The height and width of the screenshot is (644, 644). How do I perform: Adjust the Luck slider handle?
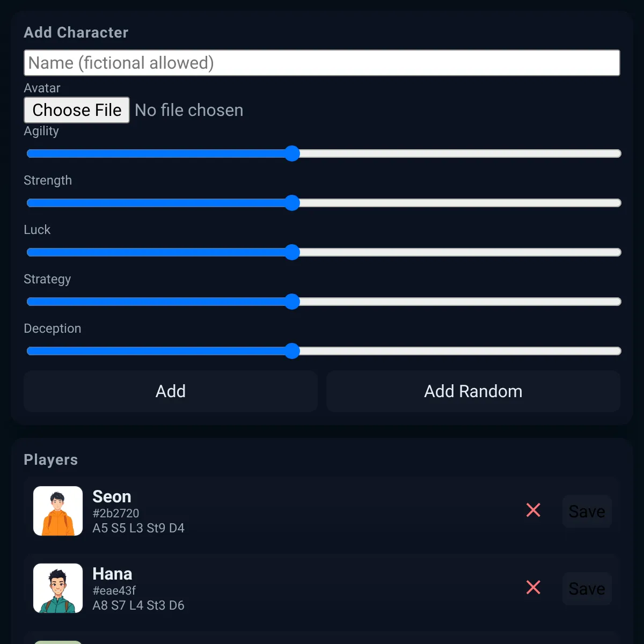[292, 252]
